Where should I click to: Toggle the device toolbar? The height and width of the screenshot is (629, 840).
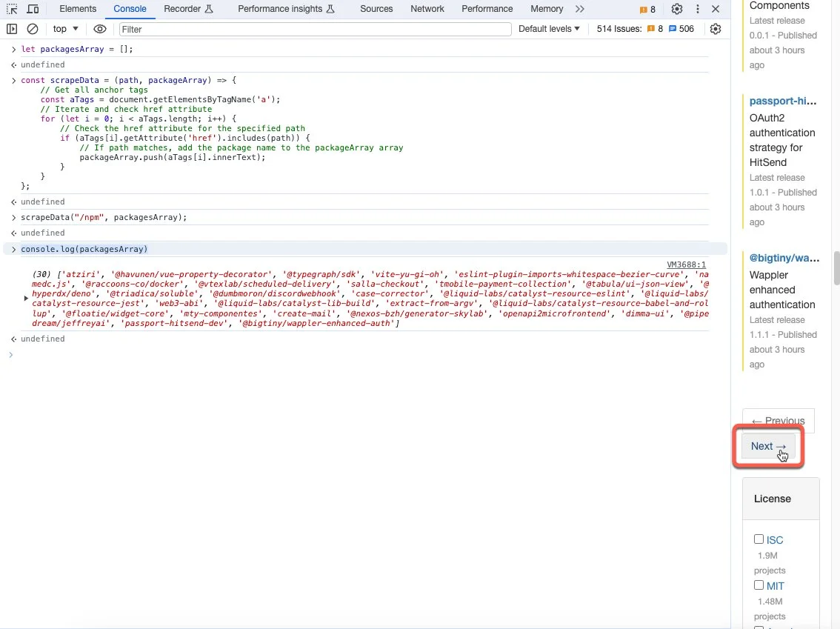tap(33, 8)
